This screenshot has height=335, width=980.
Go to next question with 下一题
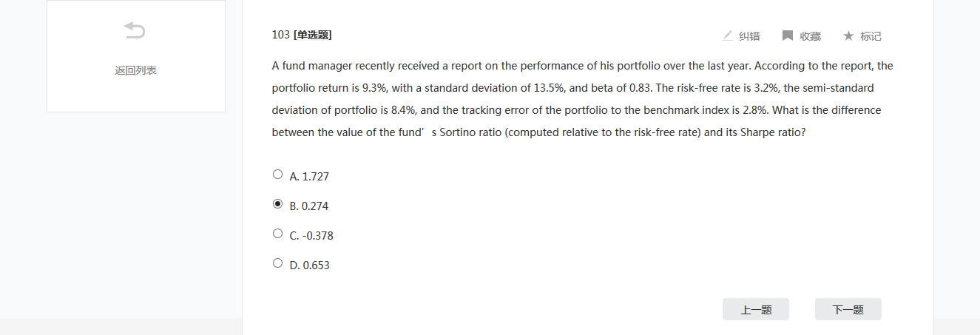[848, 310]
